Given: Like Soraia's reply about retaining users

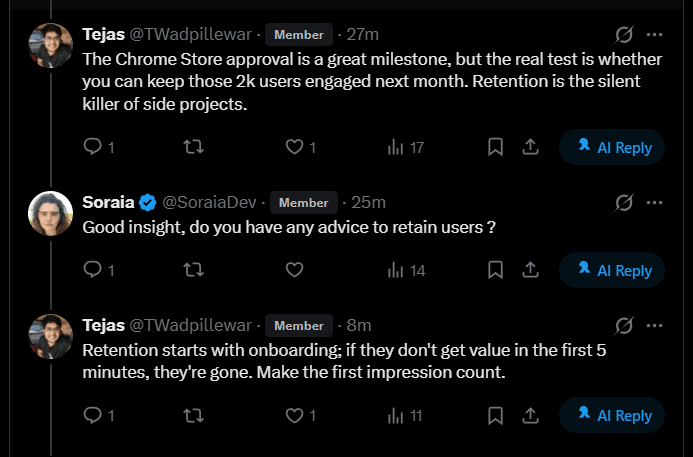Looking at the screenshot, I should tap(295, 270).
